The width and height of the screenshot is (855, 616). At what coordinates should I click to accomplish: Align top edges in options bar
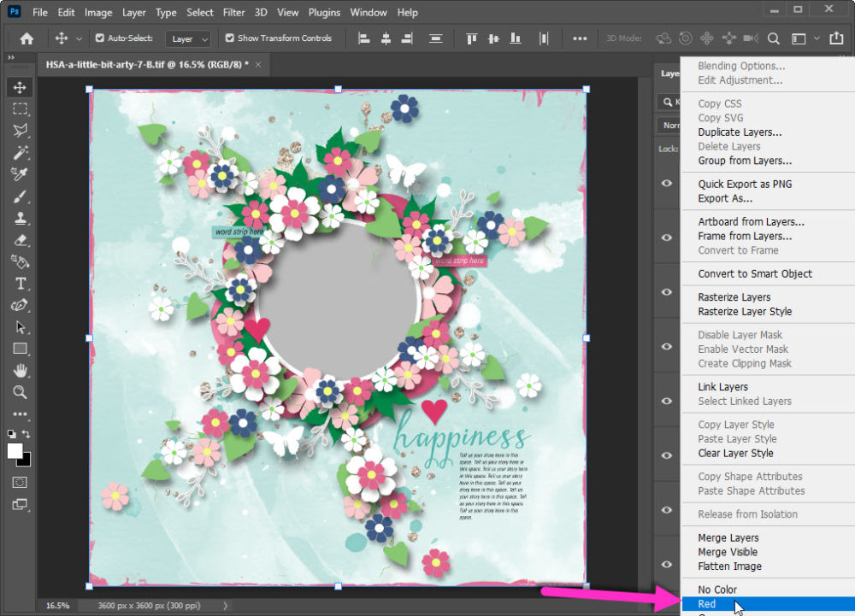tap(472, 38)
